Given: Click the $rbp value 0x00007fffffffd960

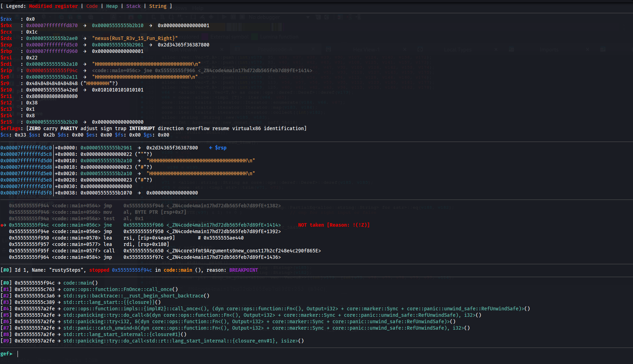Looking at the screenshot, I should (x=52, y=51).
